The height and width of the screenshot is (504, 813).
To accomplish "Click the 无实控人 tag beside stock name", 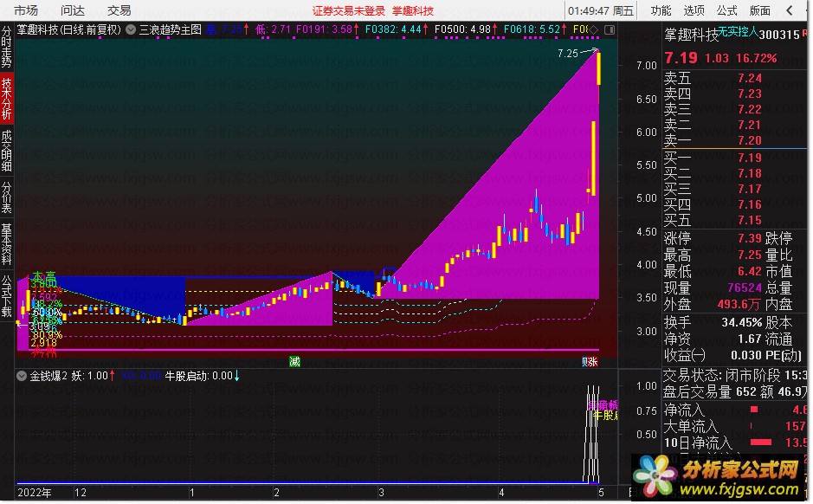I will click(x=738, y=32).
